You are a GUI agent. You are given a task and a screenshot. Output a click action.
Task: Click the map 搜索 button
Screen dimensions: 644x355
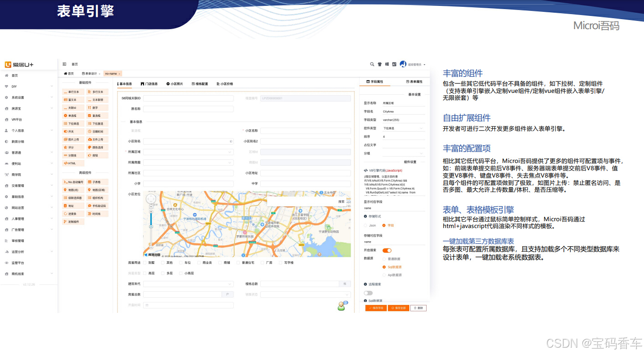[x=341, y=201]
